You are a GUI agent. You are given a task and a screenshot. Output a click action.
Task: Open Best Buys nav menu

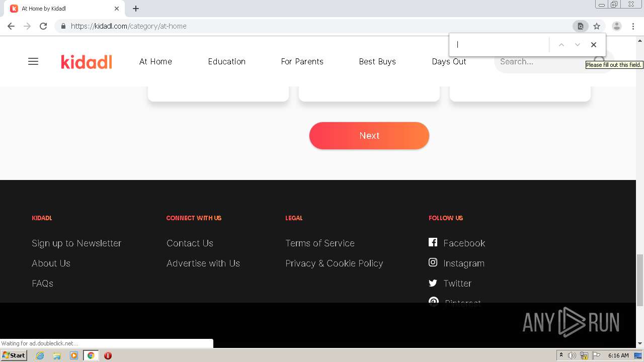point(377,61)
